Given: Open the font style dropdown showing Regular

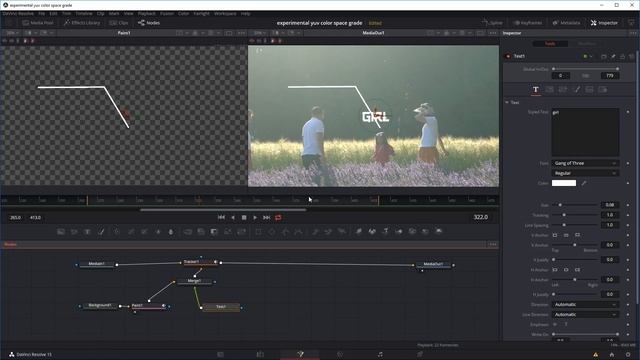Looking at the screenshot, I should click(585, 173).
